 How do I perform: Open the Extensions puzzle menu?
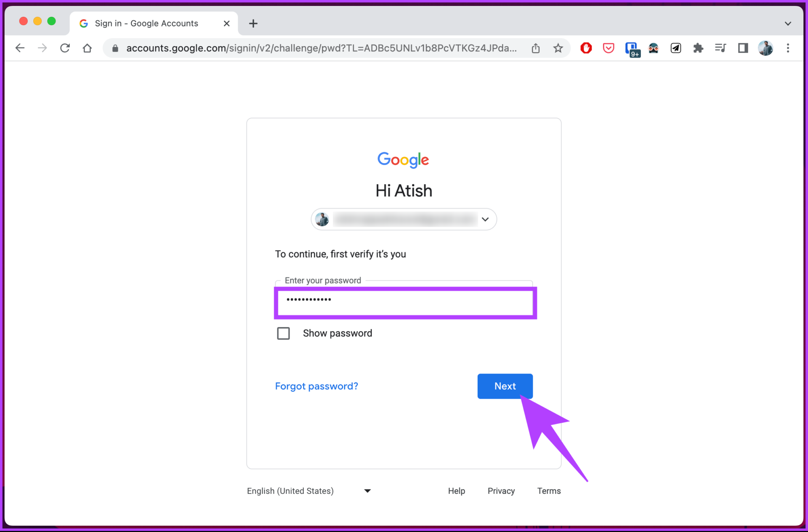(698, 48)
